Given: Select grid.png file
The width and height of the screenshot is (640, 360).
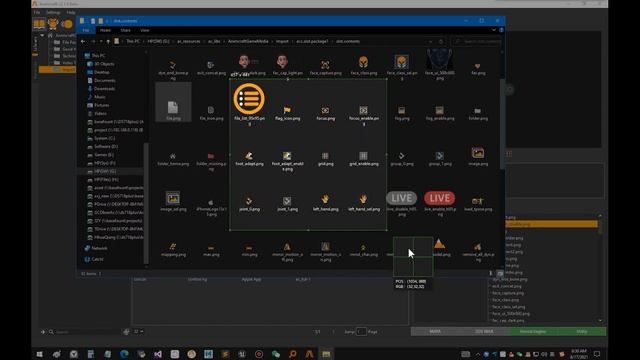Looking at the screenshot, I should click(325, 159).
